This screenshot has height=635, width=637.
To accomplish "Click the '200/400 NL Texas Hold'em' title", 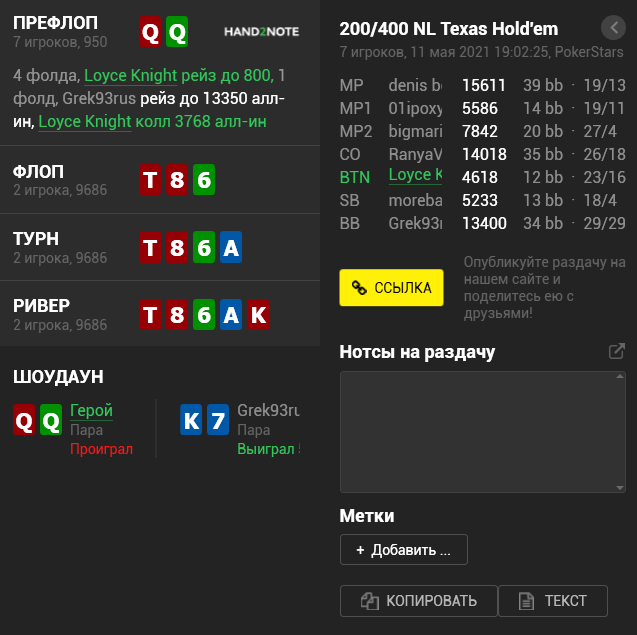I will 448,29.
